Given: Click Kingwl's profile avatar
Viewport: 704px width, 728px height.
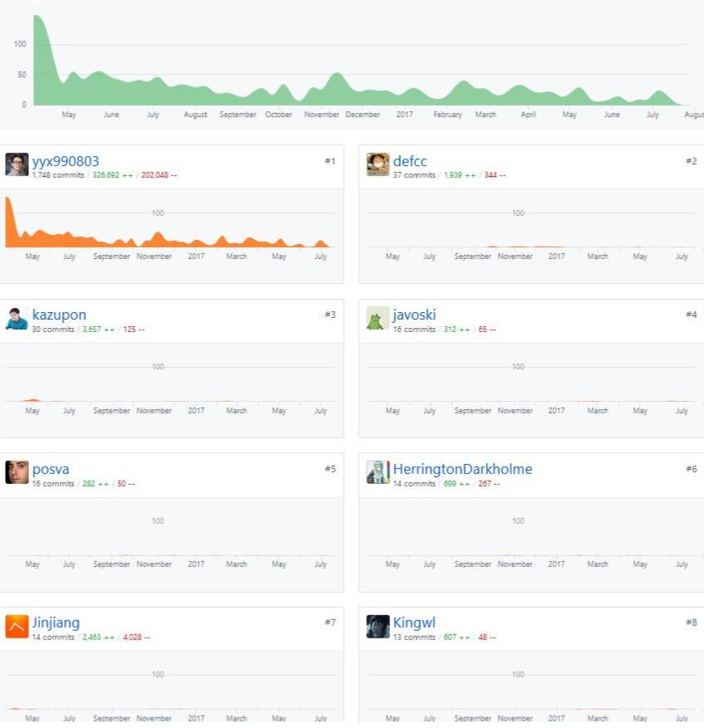Looking at the screenshot, I should pyautogui.click(x=378, y=627).
